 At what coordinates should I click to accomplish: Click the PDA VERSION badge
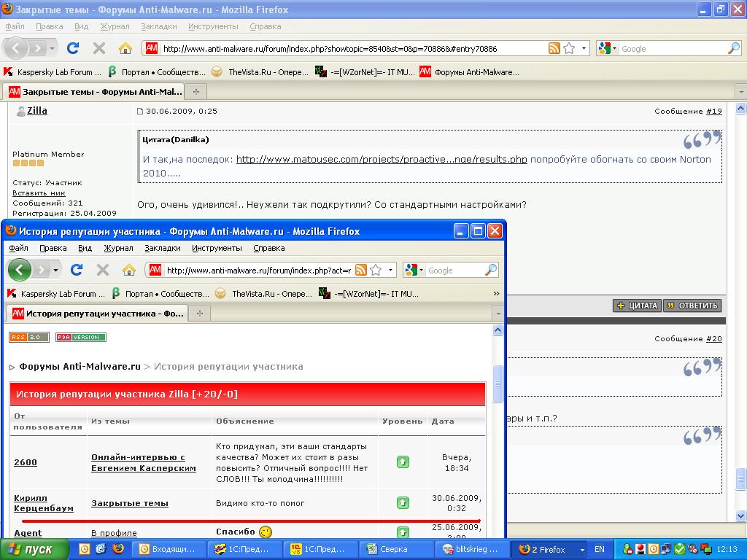tap(81, 337)
